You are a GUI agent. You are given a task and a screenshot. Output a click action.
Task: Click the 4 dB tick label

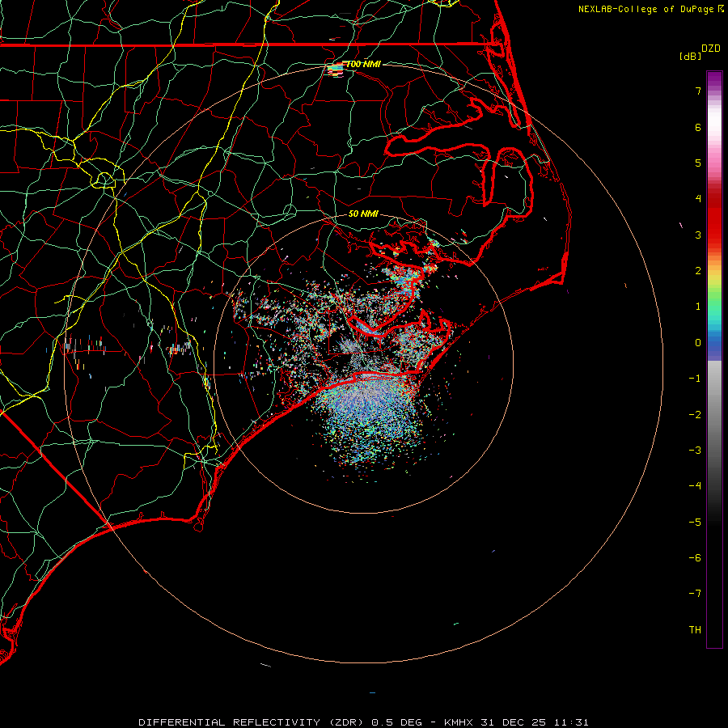point(698,199)
